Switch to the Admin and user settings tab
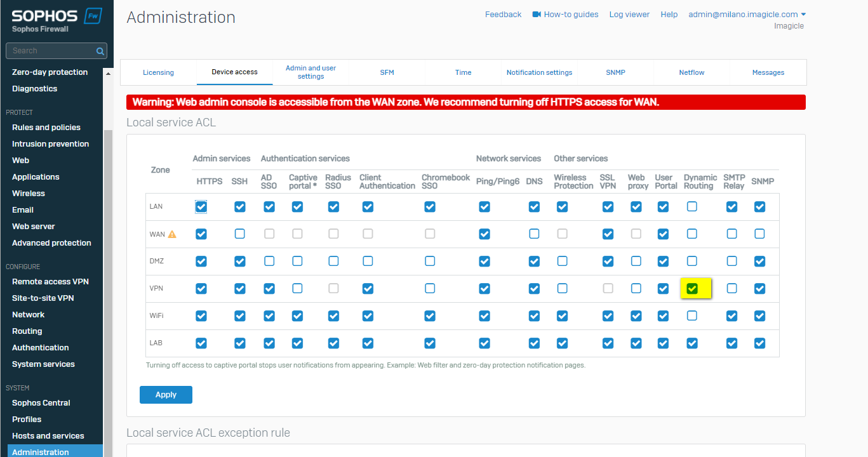This screenshot has width=868, height=457. (x=310, y=72)
